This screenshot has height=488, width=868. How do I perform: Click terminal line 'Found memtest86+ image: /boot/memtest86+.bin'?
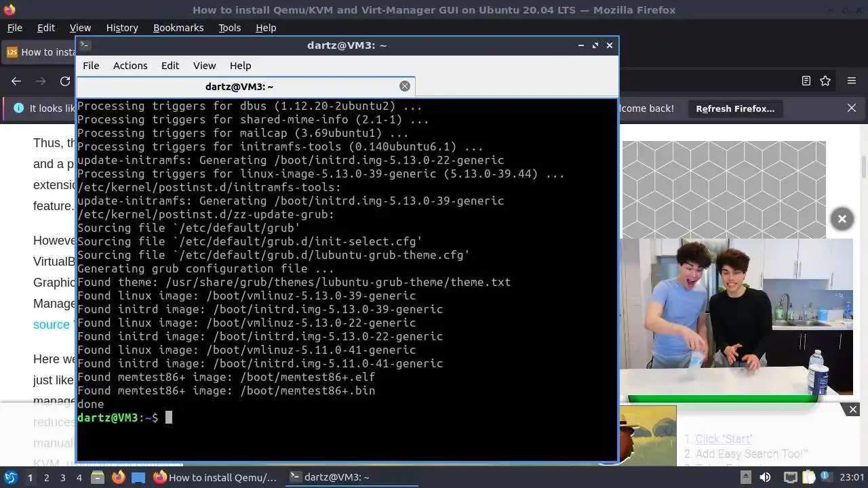tap(226, 390)
